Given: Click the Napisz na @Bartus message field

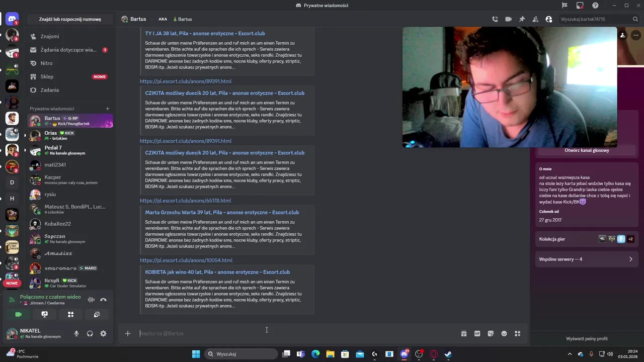Looking at the screenshot, I should pos(297,333).
